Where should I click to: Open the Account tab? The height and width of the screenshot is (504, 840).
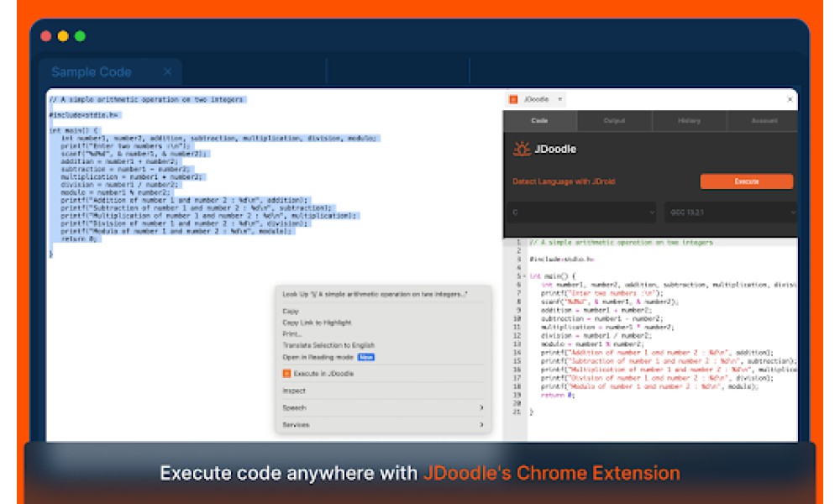(764, 120)
